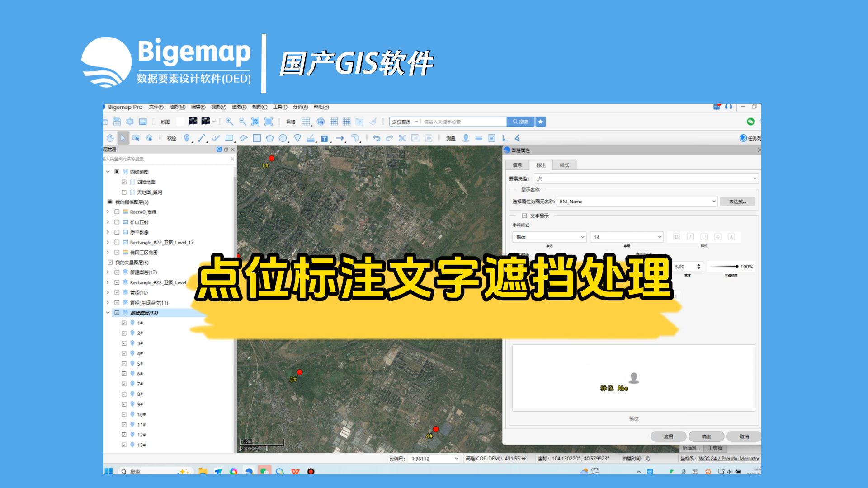Open the 文件(F) menu
This screenshot has height=488, width=868.
156,107
